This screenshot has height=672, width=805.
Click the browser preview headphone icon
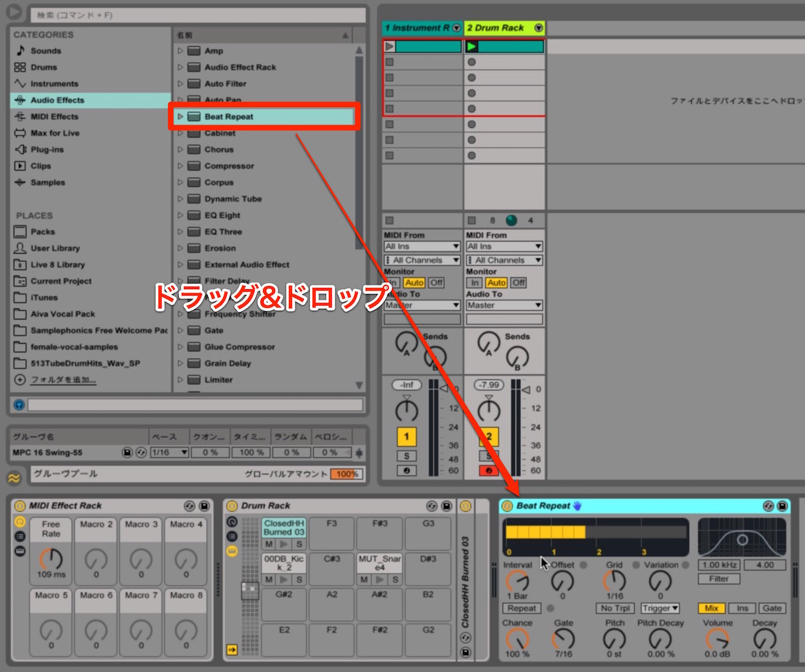[x=19, y=404]
